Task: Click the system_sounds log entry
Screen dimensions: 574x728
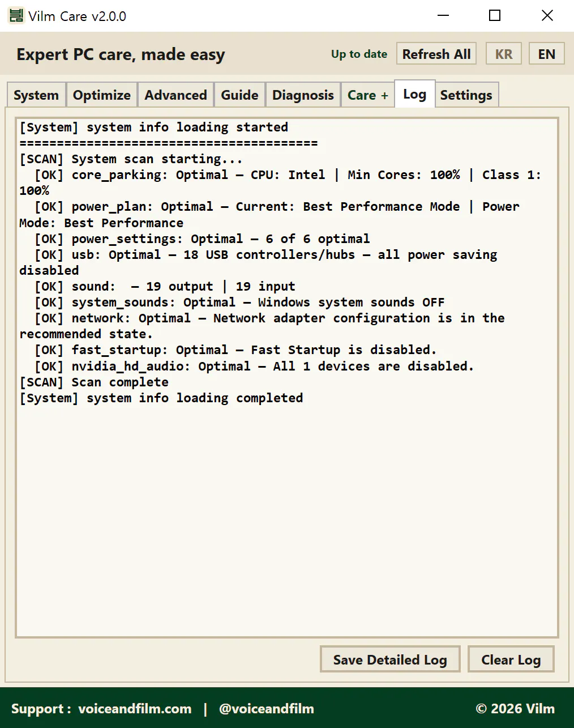Action: tap(239, 302)
